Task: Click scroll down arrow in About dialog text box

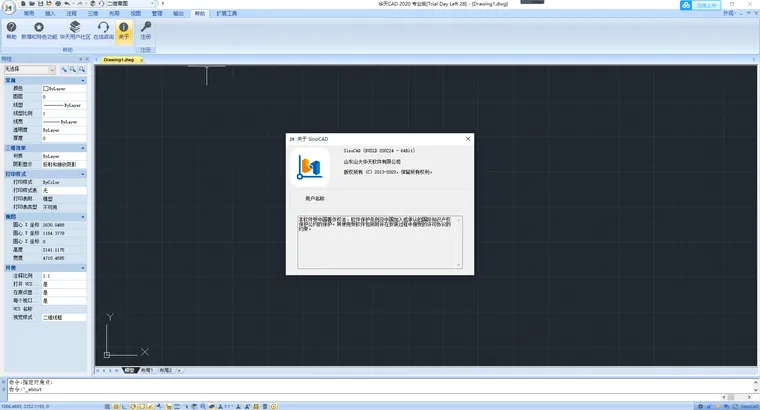Action: 459,265
